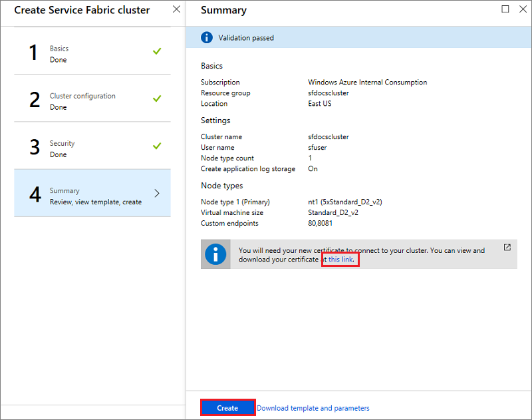The width and height of the screenshot is (532, 420).
Task: Click the Node types section heading
Action: click(222, 186)
